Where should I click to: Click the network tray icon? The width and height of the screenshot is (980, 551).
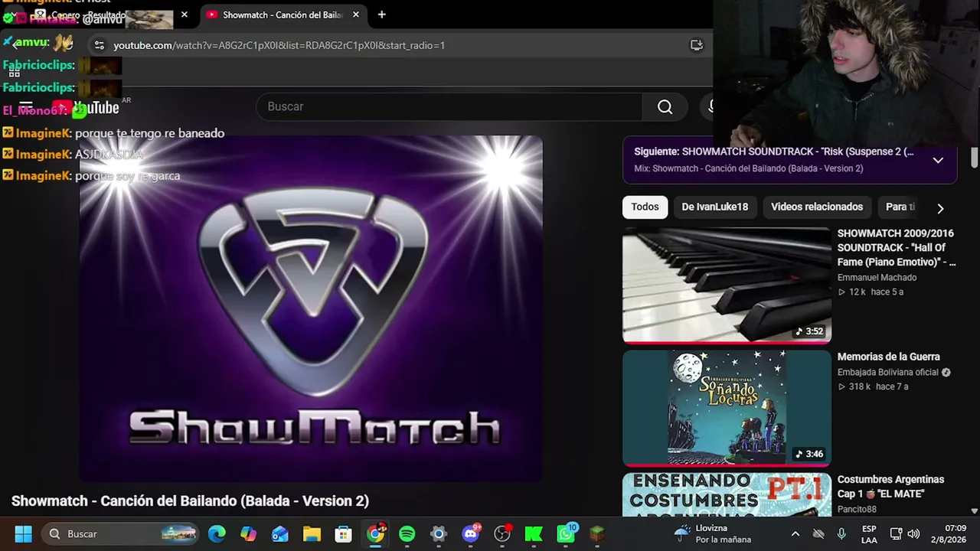click(896, 534)
